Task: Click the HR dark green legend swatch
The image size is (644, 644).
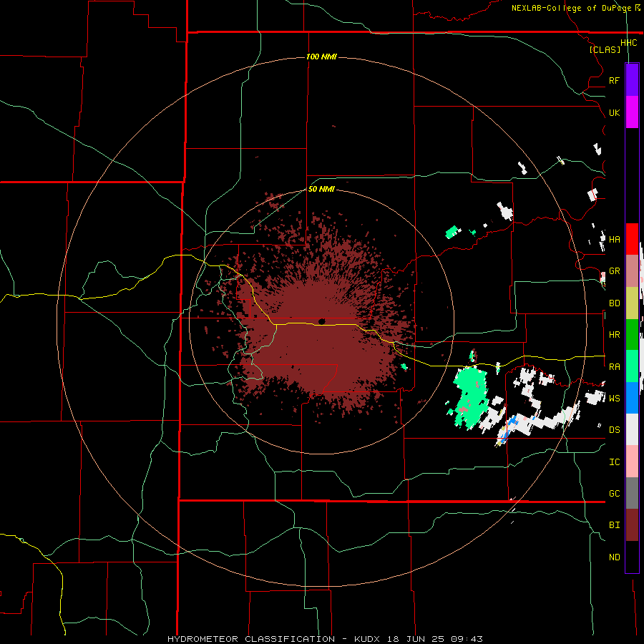Action: pyautogui.click(x=632, y=335)
